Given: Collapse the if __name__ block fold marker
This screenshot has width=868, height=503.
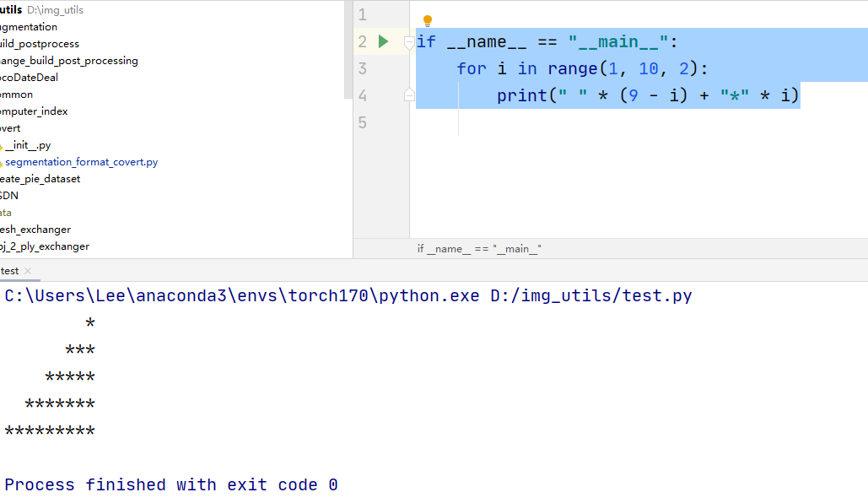Looking at the screenshot, I should click(409, 41).
